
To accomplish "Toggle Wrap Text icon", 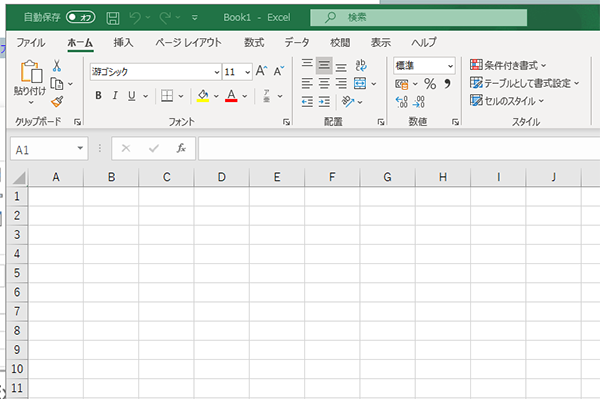I will (x=361, y=65).
